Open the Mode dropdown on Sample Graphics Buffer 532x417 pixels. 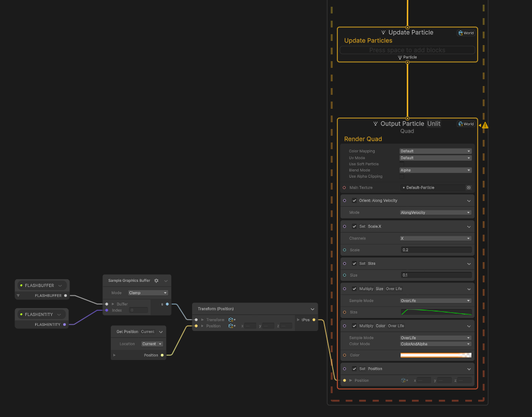(147, 292)
